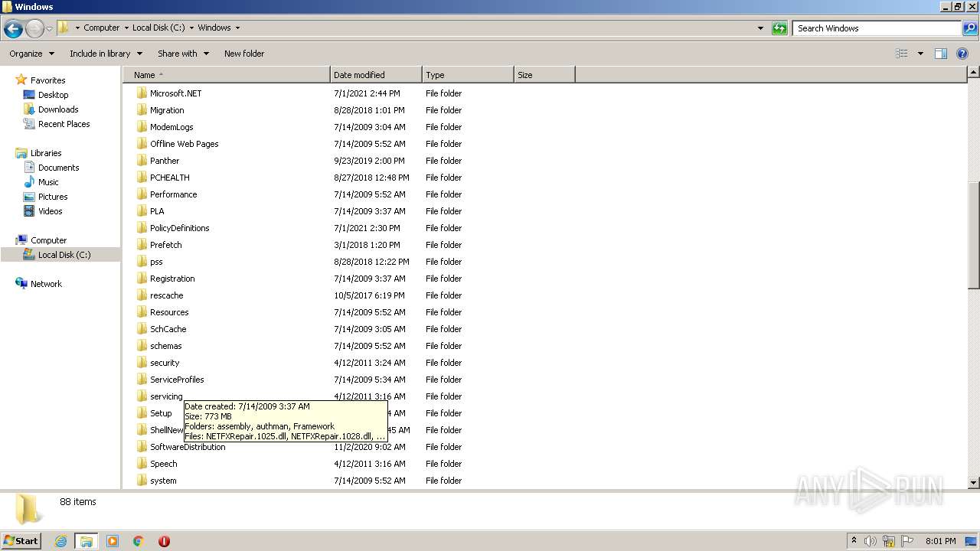Screen dimensions: 980x551
Task: Select the Speech folder name
Action: [163, 464]
